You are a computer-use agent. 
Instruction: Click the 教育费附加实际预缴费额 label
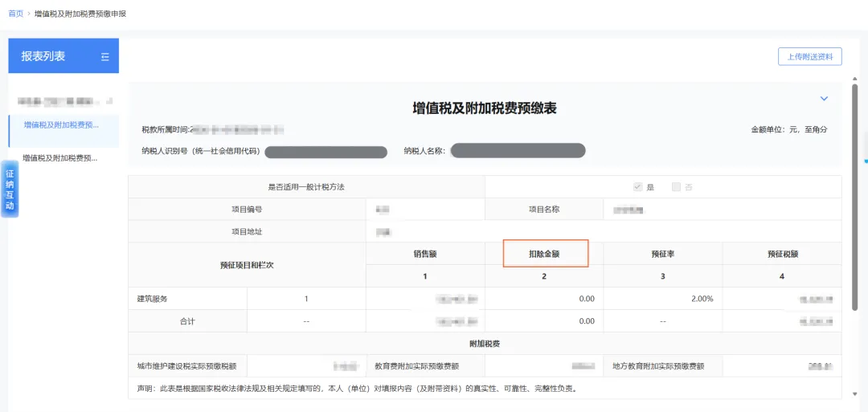417,366
